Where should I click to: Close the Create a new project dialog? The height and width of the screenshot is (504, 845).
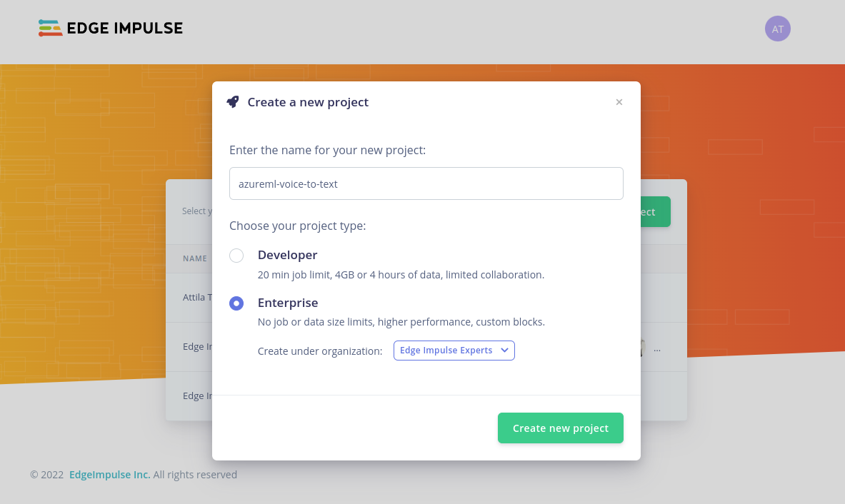click(x=619, y=102)
